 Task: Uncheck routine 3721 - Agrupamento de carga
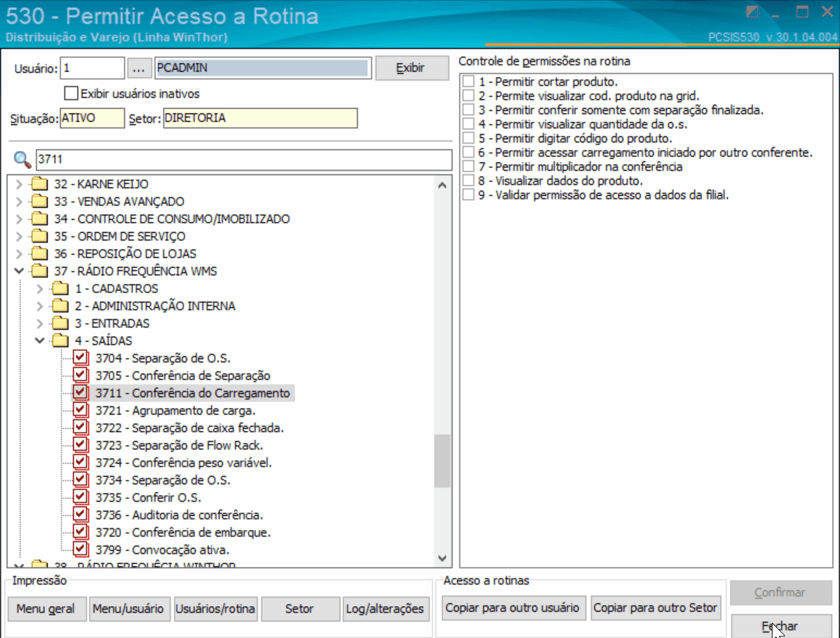click(81, 410)
